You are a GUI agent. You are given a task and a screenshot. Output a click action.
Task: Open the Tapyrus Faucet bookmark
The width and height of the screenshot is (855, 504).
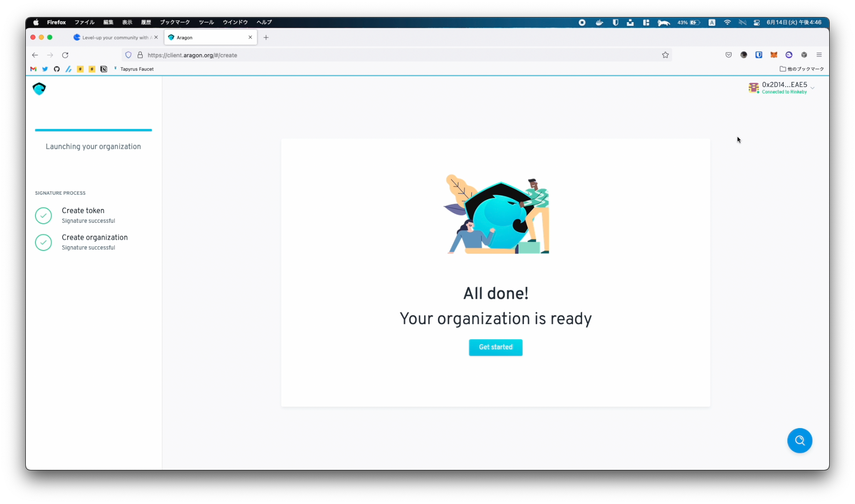136,69
